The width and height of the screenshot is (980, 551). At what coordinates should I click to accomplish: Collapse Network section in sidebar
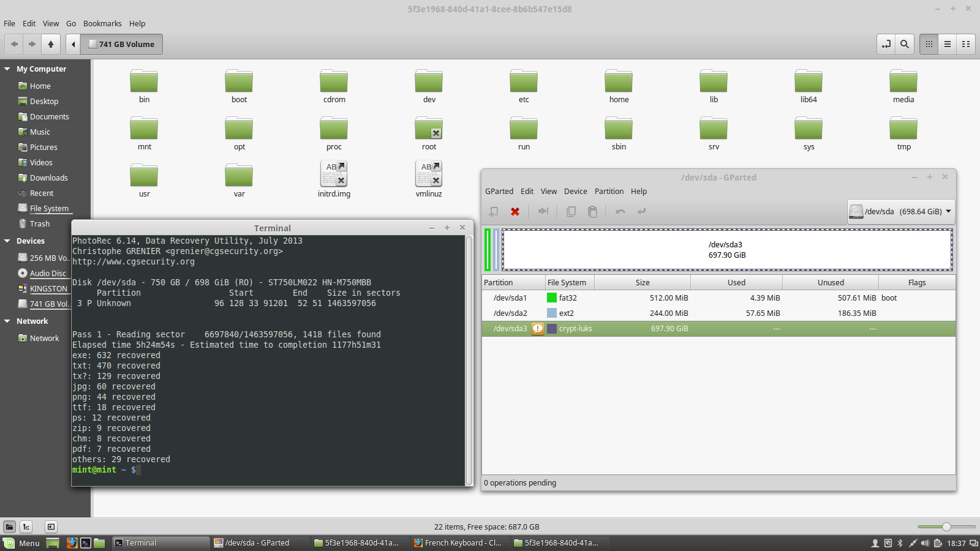pyautogui.click(x=7, y=321)
